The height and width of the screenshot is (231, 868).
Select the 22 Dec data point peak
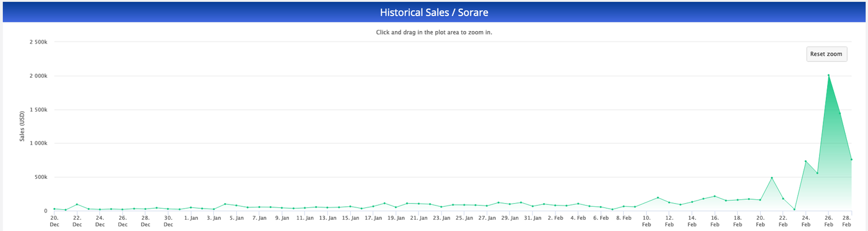(x=77, y=204)
